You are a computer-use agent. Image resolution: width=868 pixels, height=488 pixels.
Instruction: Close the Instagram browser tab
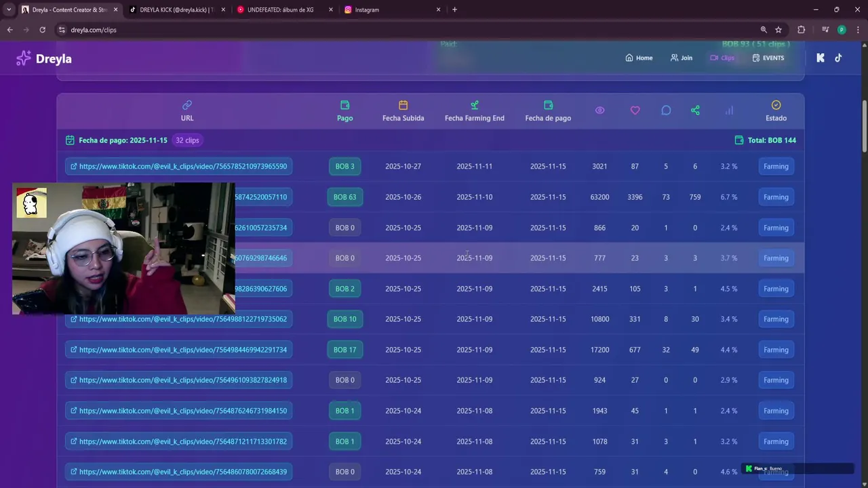(438, 9)
